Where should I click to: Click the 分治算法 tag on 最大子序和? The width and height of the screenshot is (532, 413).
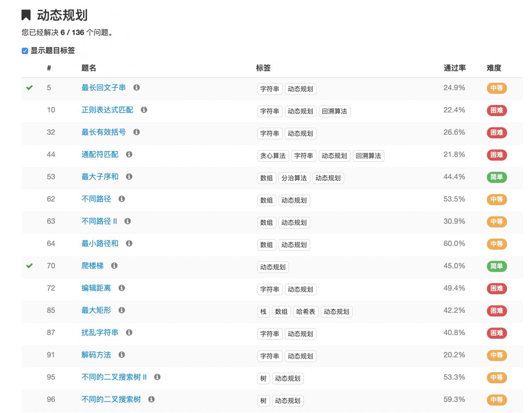294,178
